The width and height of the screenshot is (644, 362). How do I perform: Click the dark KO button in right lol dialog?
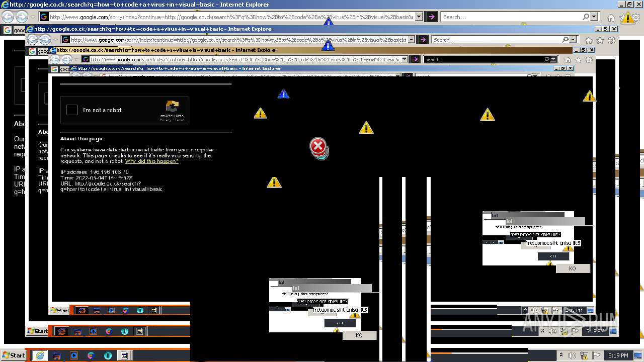(x=553, y=256)
